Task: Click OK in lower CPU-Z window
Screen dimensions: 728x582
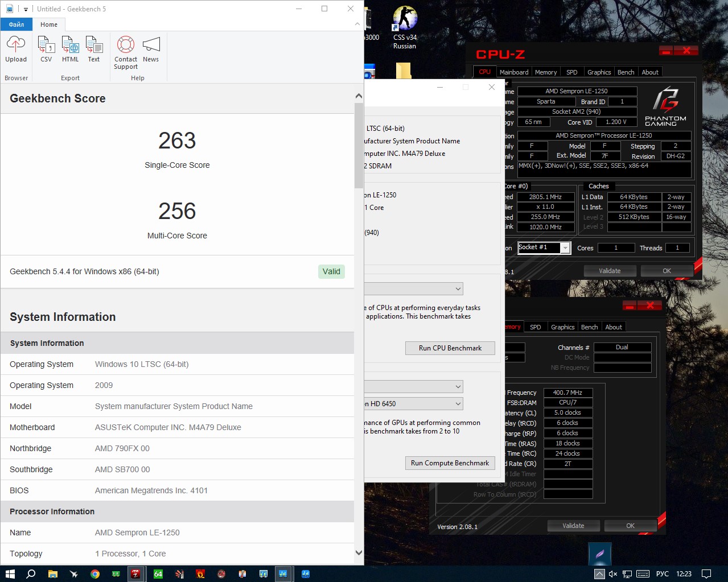Action: 631,526
